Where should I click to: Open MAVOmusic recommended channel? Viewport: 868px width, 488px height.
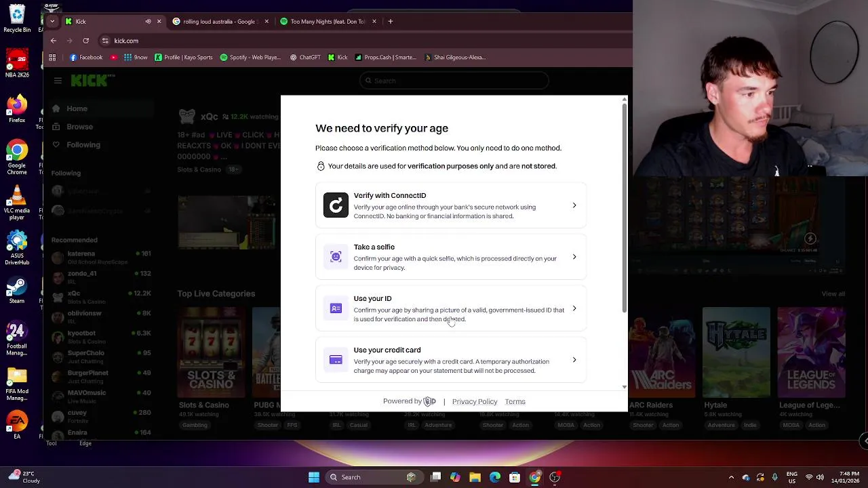point(102,396)
